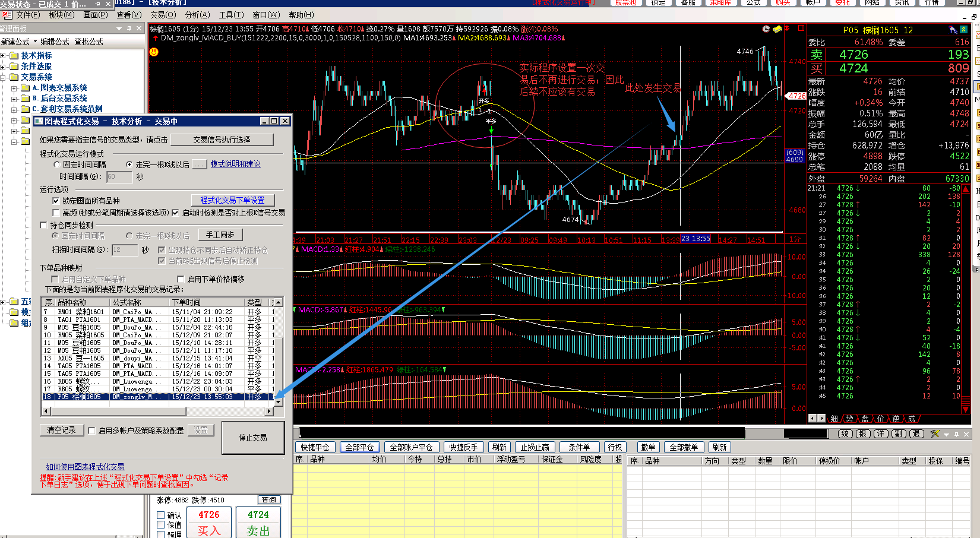
Task: Open the 如何使用图表程式化交易 help link
Action: 85,467
